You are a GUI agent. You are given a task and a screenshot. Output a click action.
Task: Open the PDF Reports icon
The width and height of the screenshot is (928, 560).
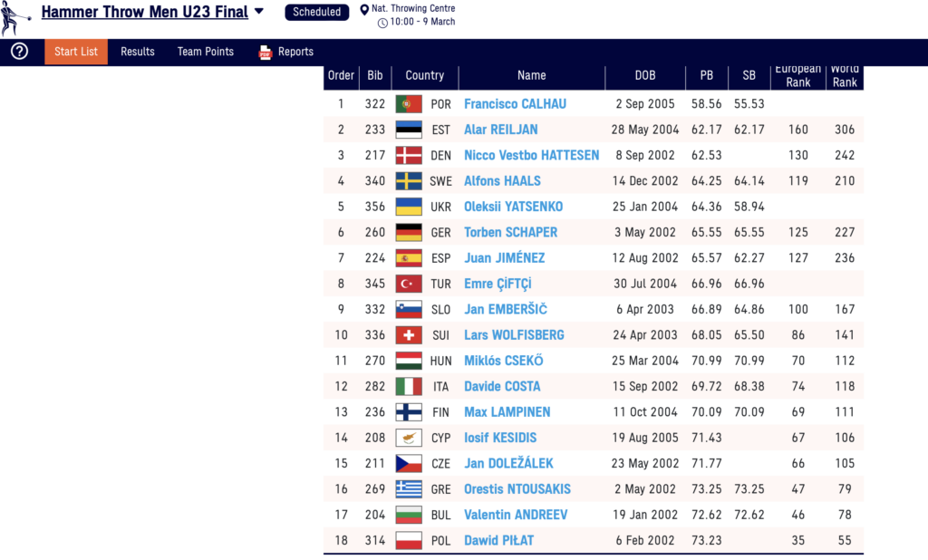click(x=266, y=53)
